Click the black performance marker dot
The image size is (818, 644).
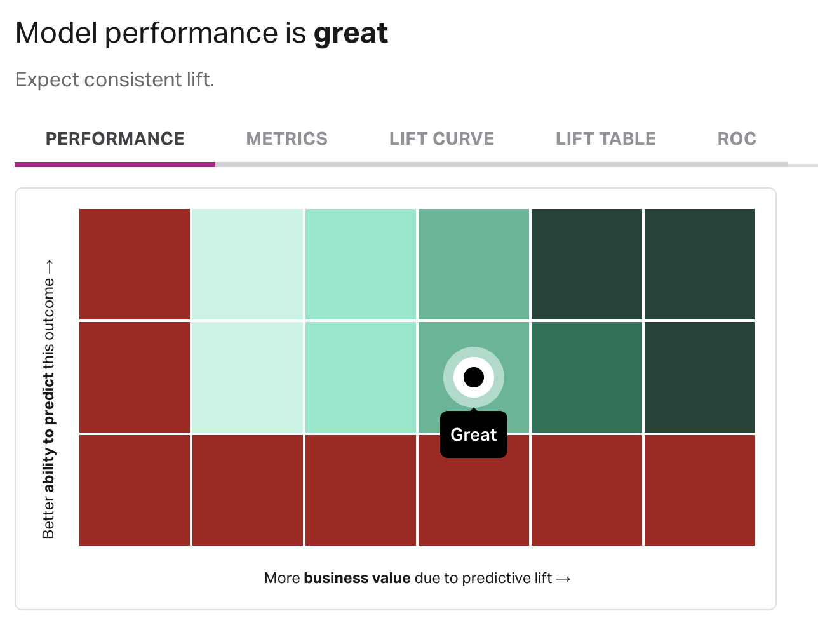point(474,377)
